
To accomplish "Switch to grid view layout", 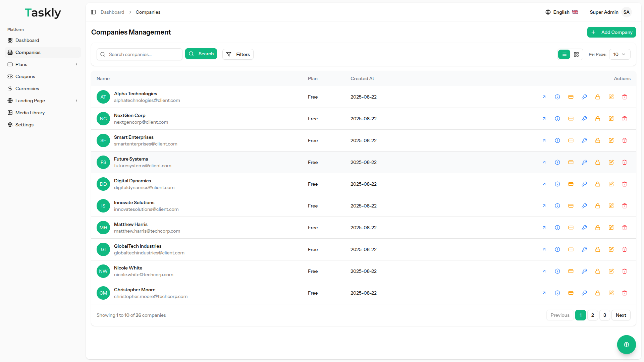I will coord(576,54).
